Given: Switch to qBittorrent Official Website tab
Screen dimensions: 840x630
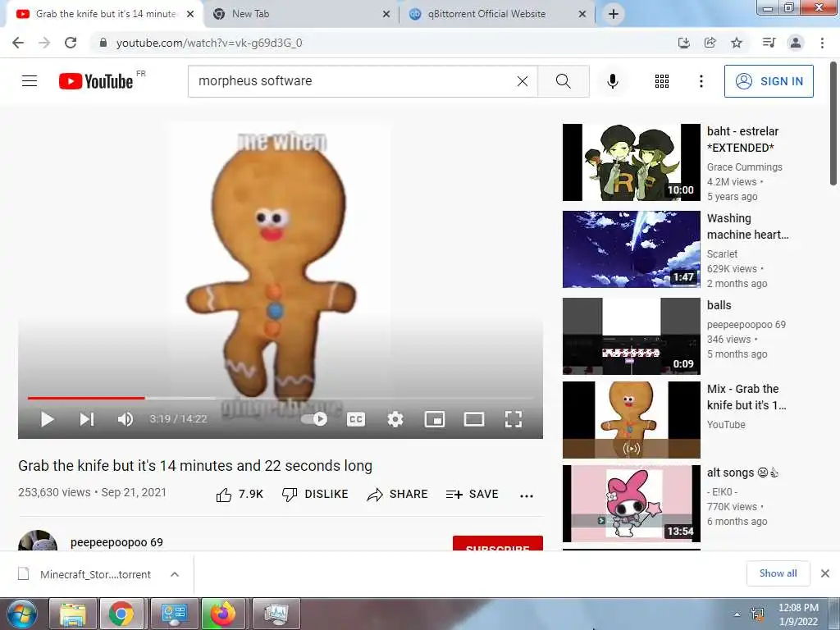Looking at the screenshot, I should pyautogui.click(x=496, y=14).
